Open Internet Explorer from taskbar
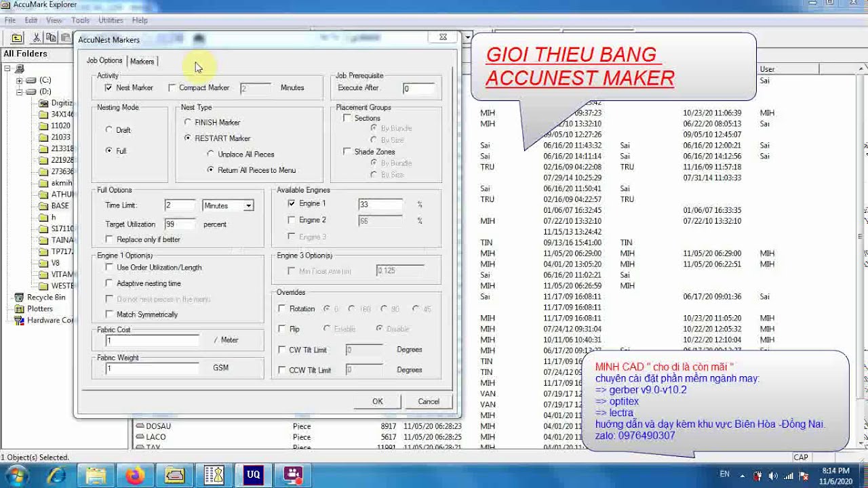The height and width of the screenshot is (488, 868). coord(56,474)
